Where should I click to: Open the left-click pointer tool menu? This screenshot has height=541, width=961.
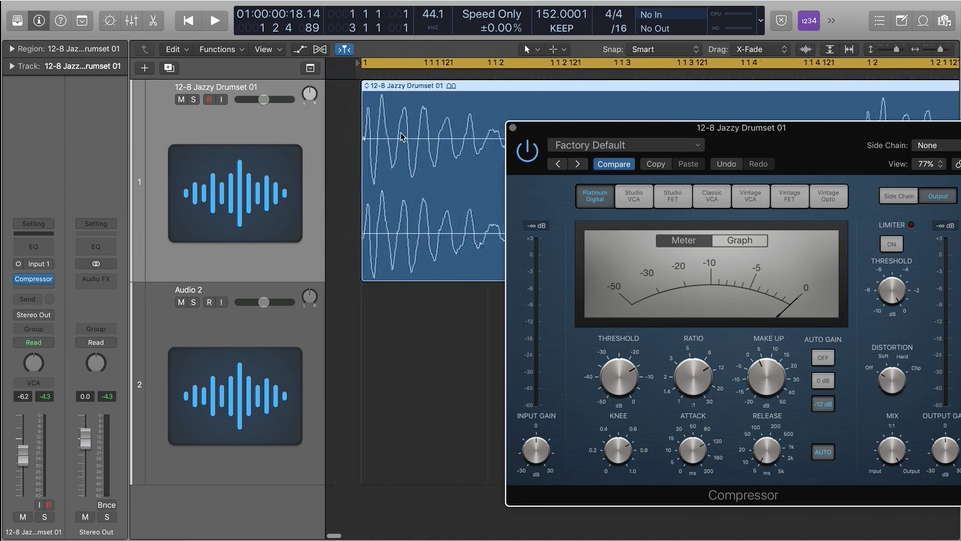coord(531,49)
